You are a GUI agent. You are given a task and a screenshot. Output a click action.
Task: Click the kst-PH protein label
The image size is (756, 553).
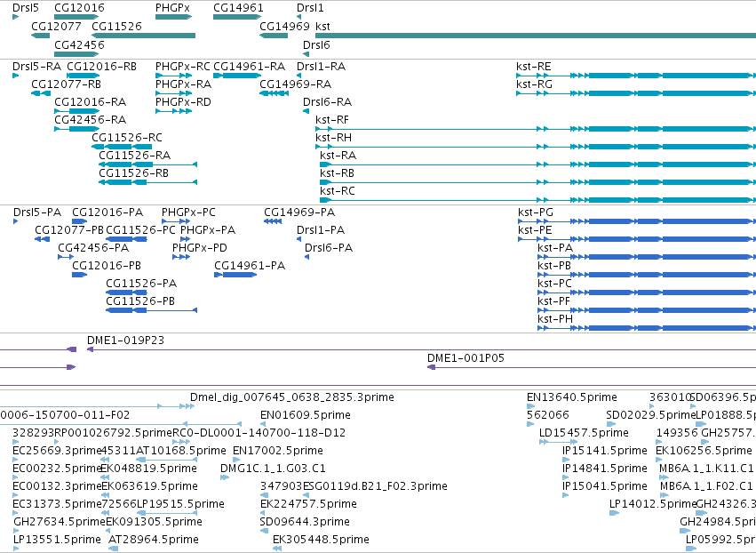(555, 319)
